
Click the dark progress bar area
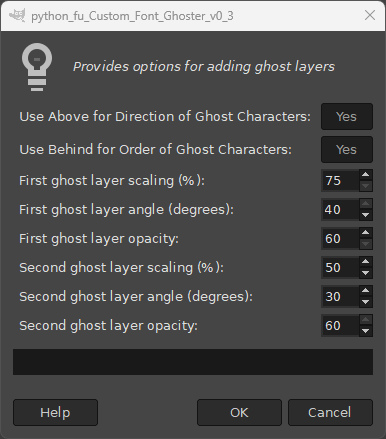point(193,362)
